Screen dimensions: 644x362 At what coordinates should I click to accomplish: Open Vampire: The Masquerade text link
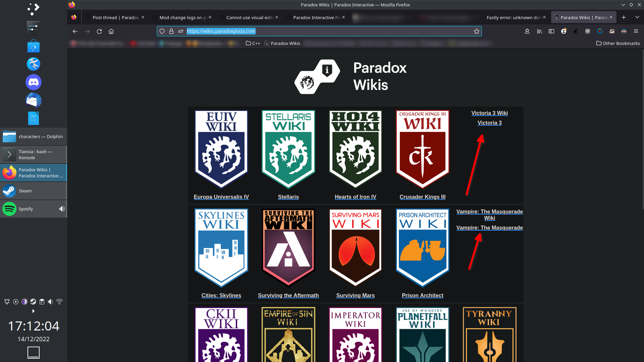click(x=490, y=228)
